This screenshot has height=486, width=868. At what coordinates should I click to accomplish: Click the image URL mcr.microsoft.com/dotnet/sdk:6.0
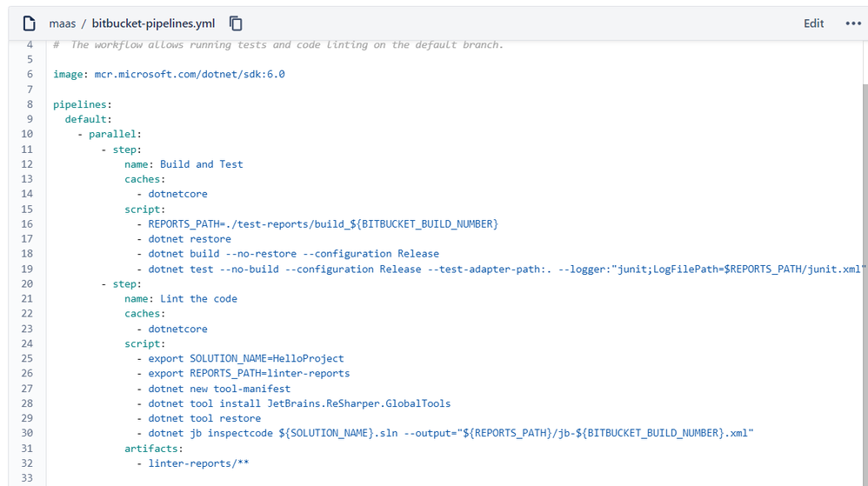(190, 74)
